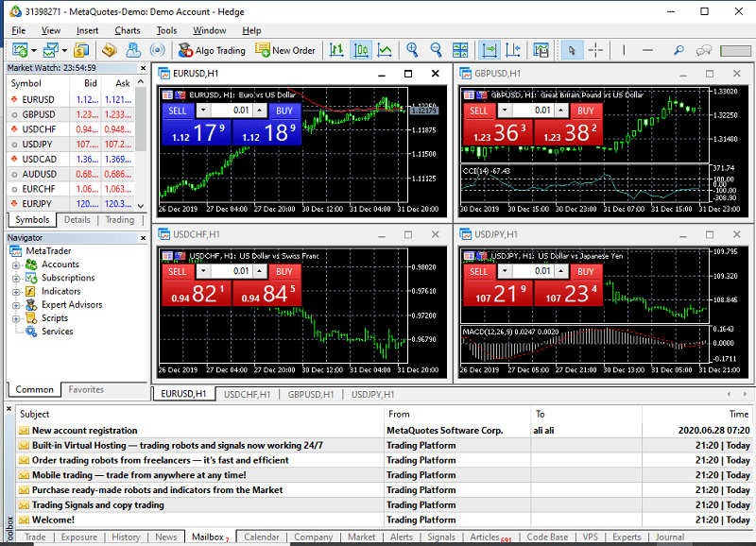Expand the Accounts node in Navigator
The image size is (756, 546).
(16, 265)
